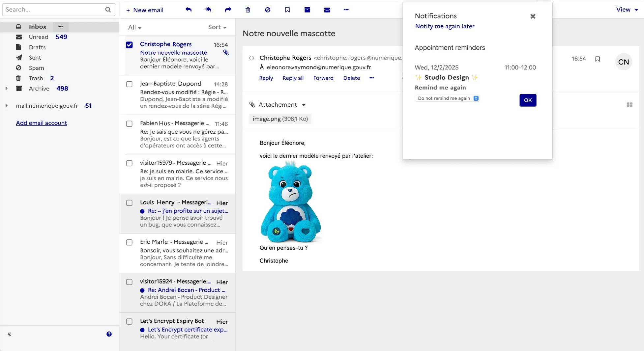Expand the Attachement dropdown arrow
The width and height of the screenshot is (644, 351).
(x=304, y=105)
